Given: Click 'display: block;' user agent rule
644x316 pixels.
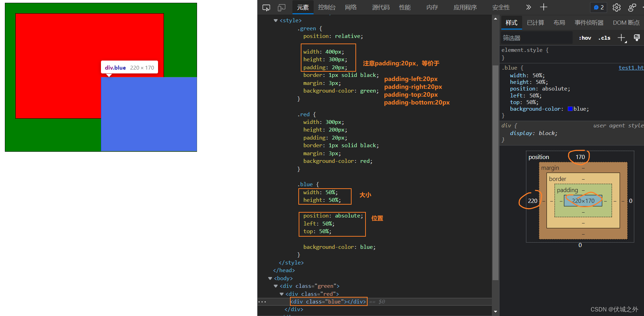Looking at the screenshot, I should [x=534, y=133].
